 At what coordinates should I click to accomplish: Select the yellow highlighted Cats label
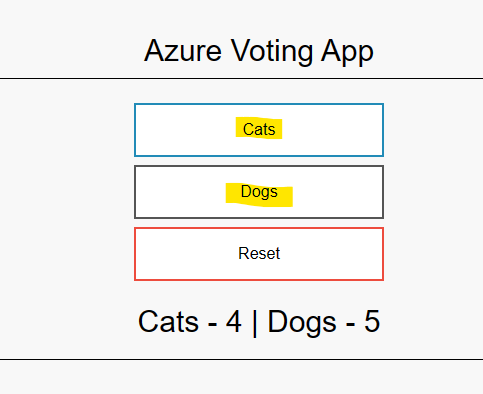[259, 129]
